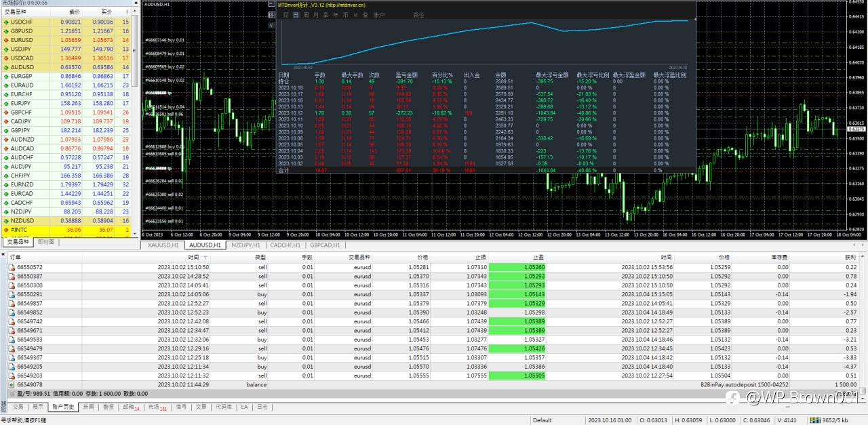This screenshot has width=868, height=425.
Task: Switch Market Watch to 即时图 tab
Action: [x=46, y=241]
